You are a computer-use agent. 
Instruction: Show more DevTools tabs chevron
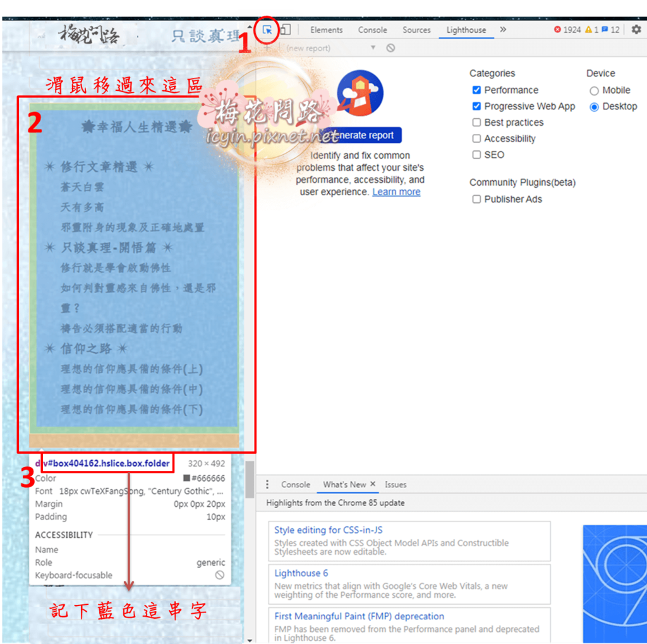pos(503,29)
